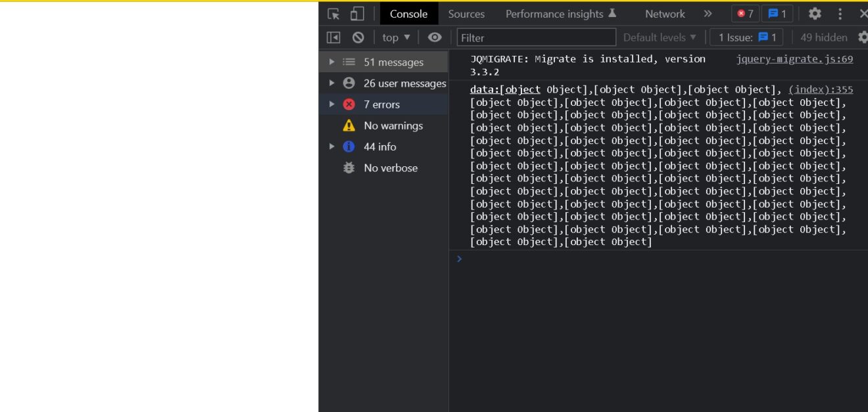Enable the 44 info messages filter
This screenshot has height=412, width=868.
pyautogui.click(x=379, y=147)
